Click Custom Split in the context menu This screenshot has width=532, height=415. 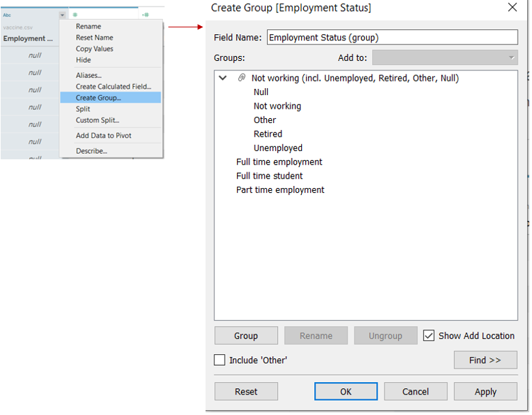(x=98, y=120)
